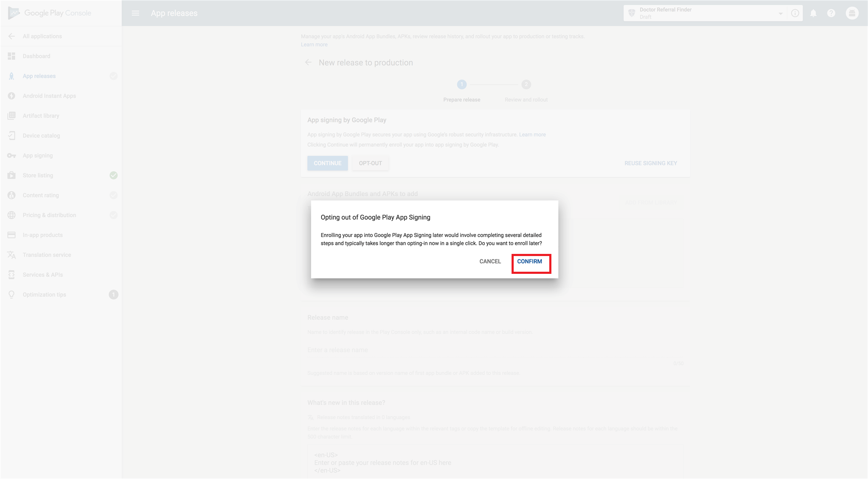The image size is (868, 479).
Task: Click the blue CONTINUE button
Action: tap(327, 163)
